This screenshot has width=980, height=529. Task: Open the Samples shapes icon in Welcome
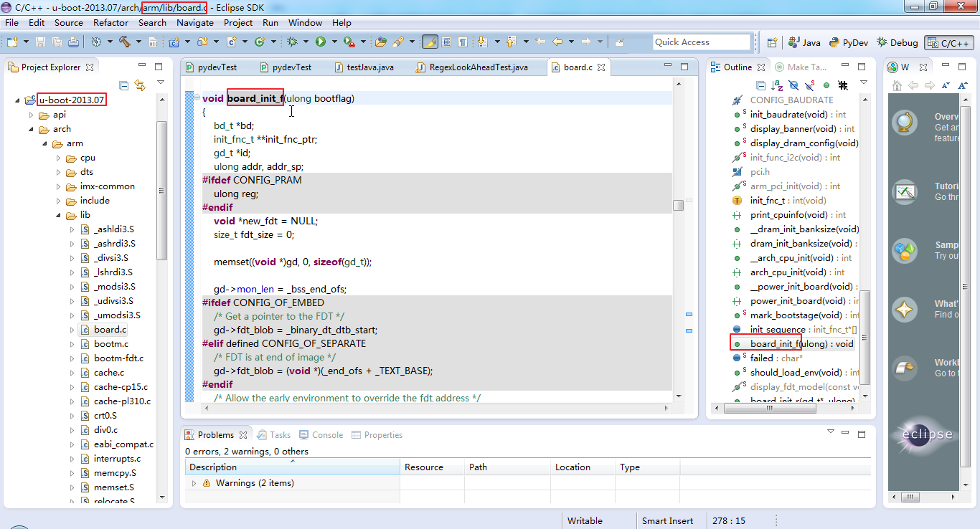[905, 251]
